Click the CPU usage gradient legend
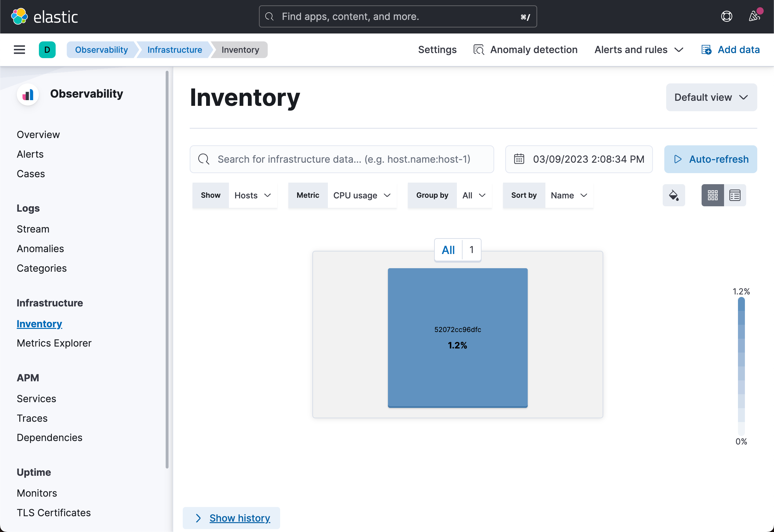Screen dimensions: 774x532 (741, 366)
